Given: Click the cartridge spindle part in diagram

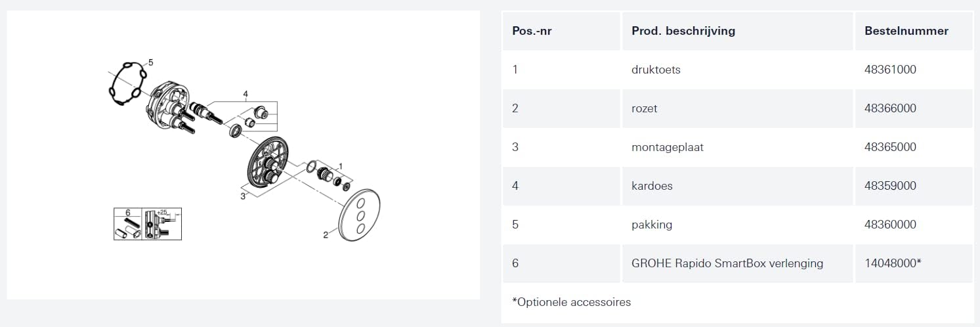Looking at the screenshot, I should click(x=203, y=112).
